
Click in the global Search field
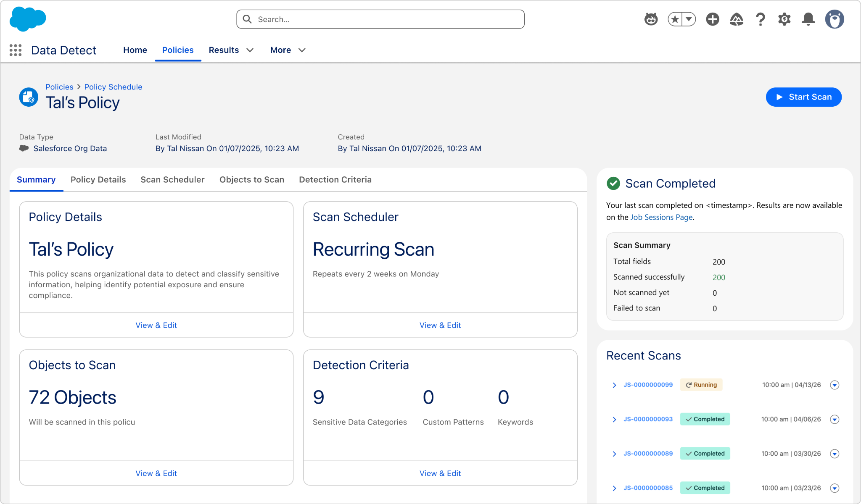(380, 19)
